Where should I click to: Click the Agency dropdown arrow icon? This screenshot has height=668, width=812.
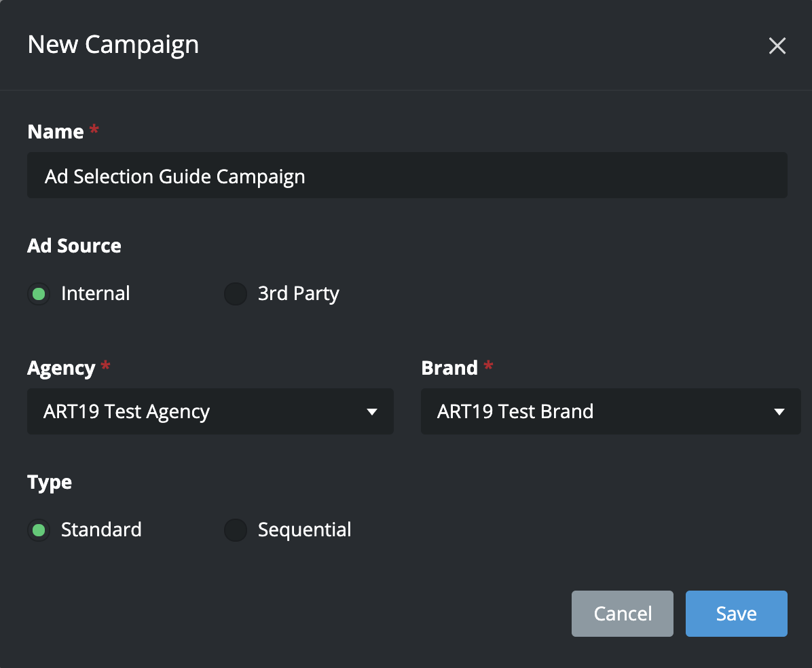click(371, 412)
